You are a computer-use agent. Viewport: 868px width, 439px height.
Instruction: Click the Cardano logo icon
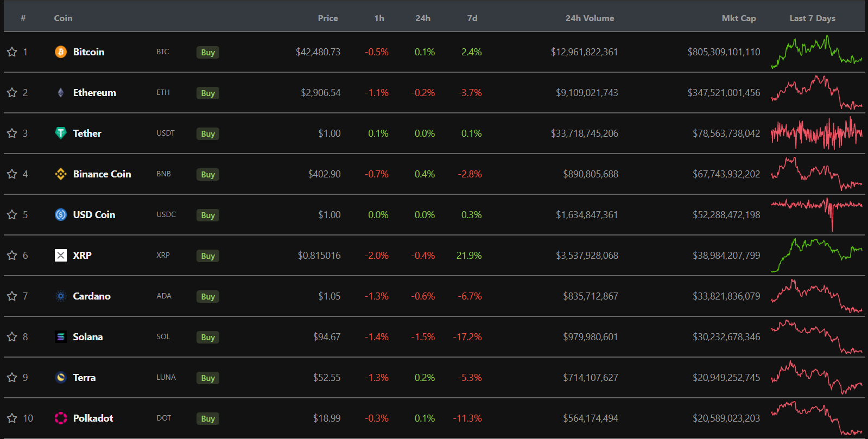pos(61,296)
